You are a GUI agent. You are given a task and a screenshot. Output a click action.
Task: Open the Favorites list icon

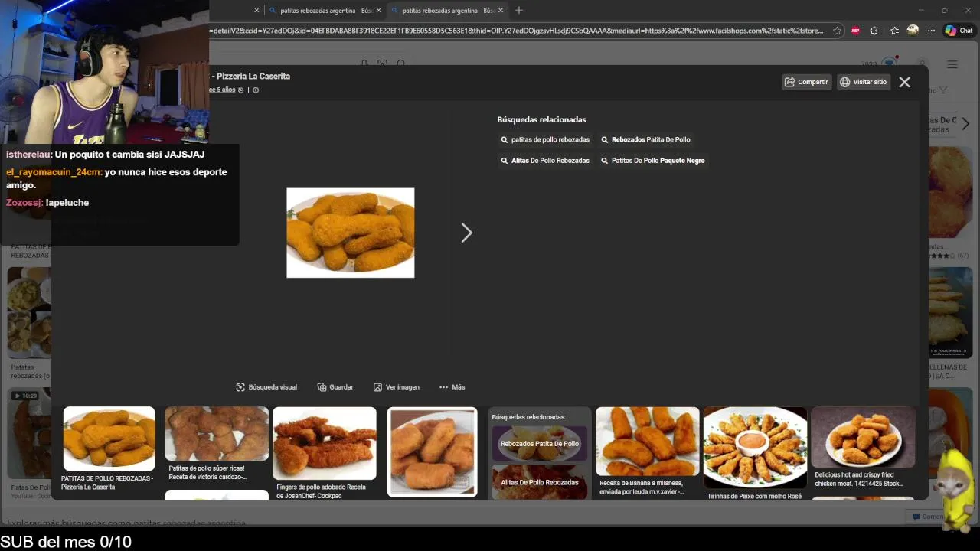pos(894,31)
